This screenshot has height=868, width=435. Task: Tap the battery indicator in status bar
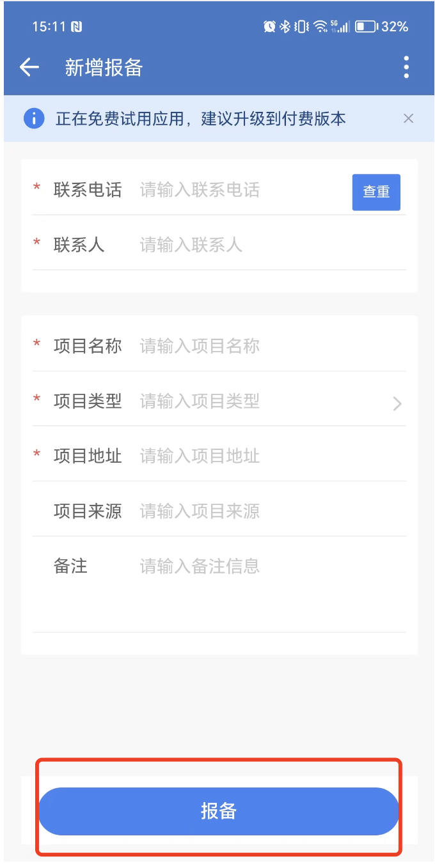(366, 27)
